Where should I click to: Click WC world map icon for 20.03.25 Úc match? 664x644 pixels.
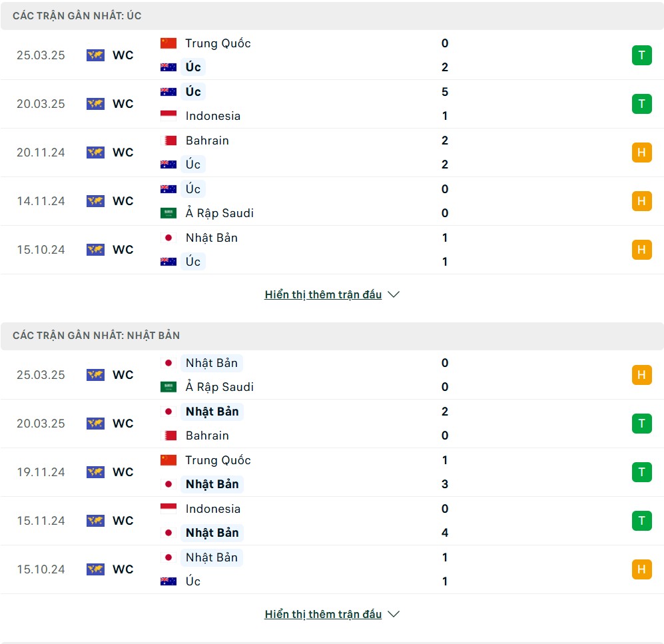click(x=95, y=104)
